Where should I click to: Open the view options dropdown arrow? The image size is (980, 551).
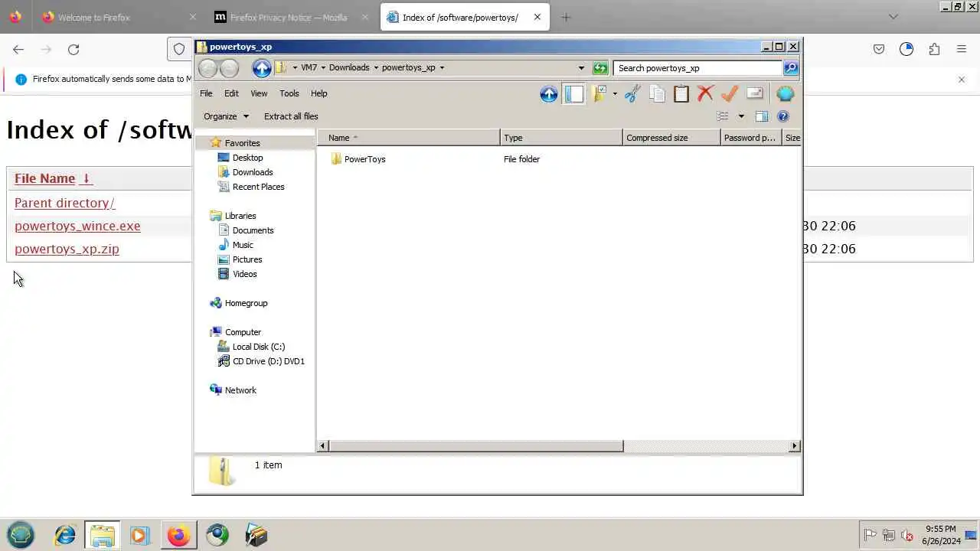pyautogui.click(x=740, y=116)
